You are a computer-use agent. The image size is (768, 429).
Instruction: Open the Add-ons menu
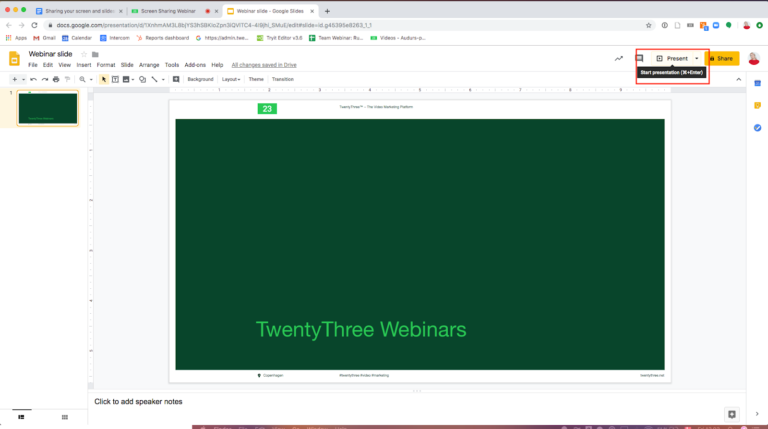195,65
